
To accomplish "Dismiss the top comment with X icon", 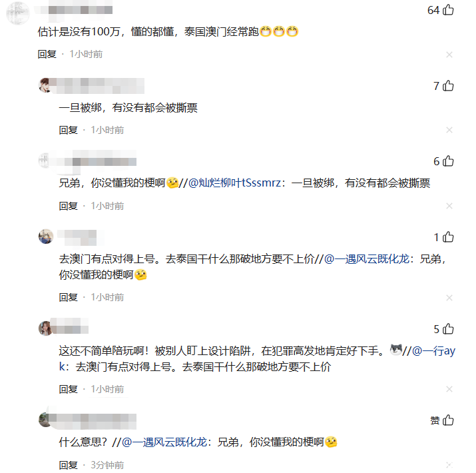I will (x=449, y=55).
